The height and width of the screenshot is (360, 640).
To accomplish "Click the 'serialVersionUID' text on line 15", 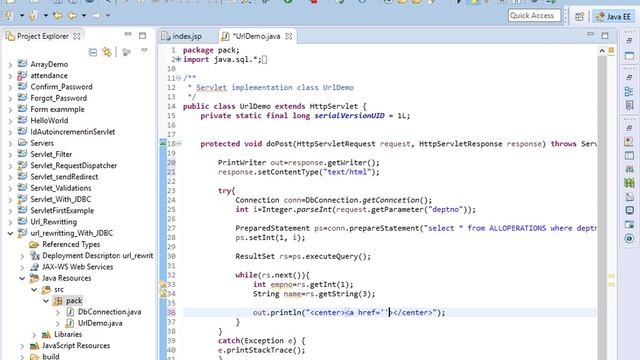I will (x=349, y=116).
